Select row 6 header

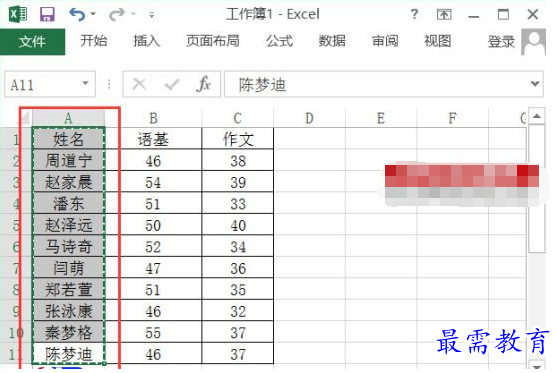click(16, 246)
